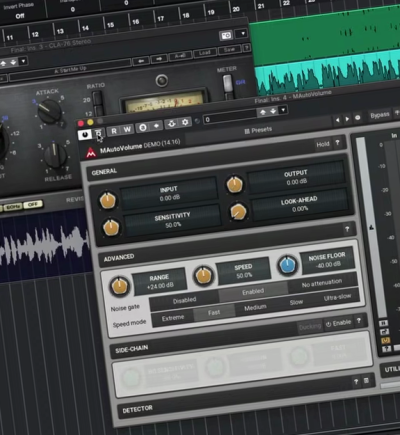
Task: Turn the LOOK-AHEAD knob
Action: coord(238,212)
